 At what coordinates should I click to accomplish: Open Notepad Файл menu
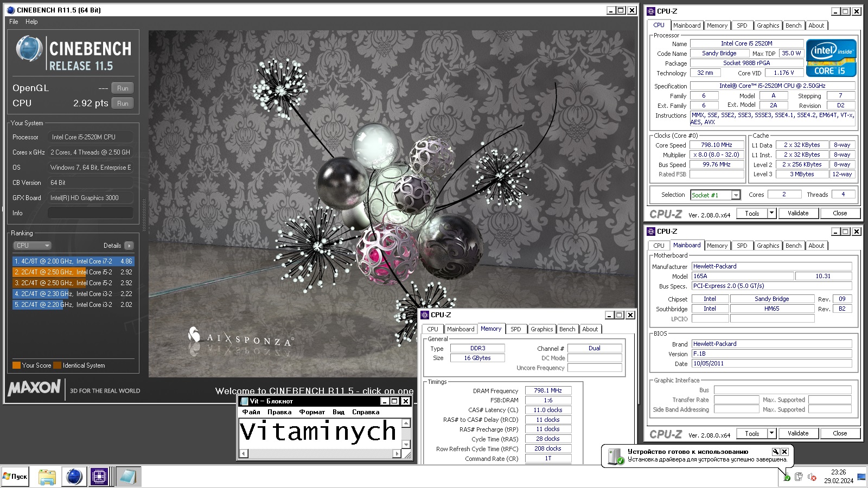point(251,412)
